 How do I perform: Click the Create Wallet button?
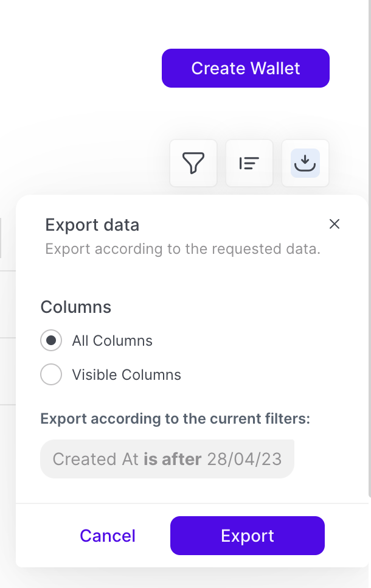[245, 68]
